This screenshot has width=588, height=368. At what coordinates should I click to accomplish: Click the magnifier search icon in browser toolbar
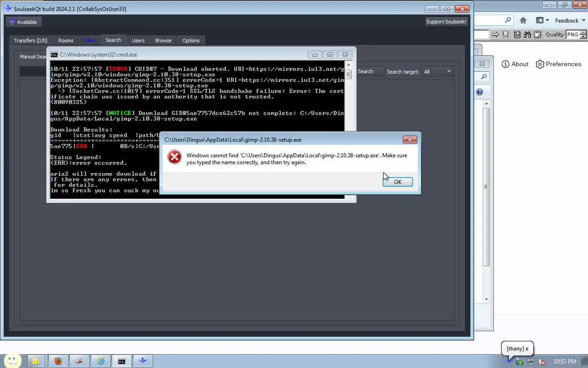[x=508, y=20]
